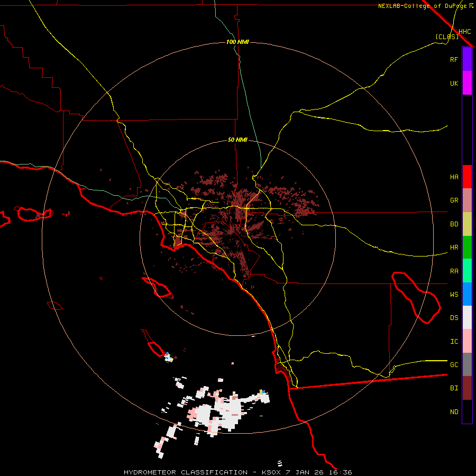
Task: Click the "100 NMI" range ring label
Action: click(x=237, y=42)
